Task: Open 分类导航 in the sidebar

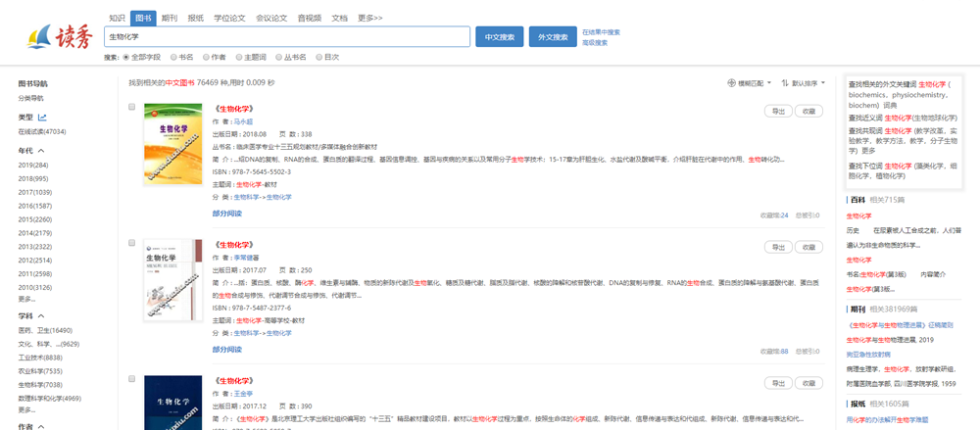Action: [30, 98]
